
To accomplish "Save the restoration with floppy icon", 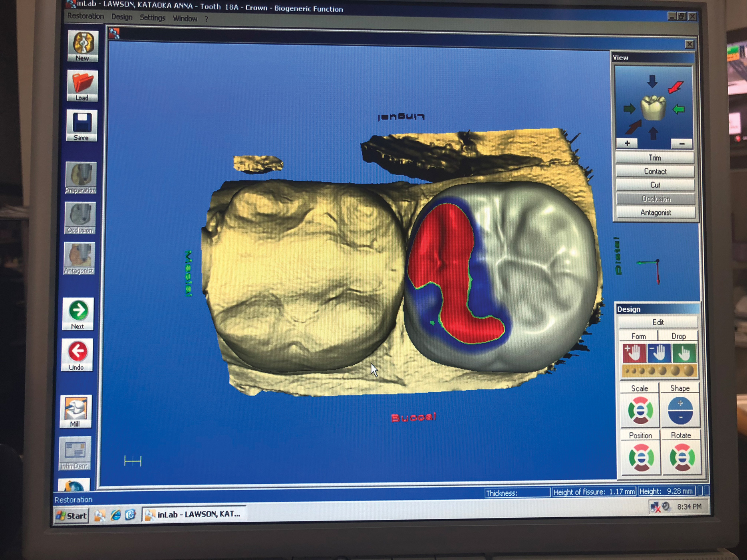I will [82, 125].
